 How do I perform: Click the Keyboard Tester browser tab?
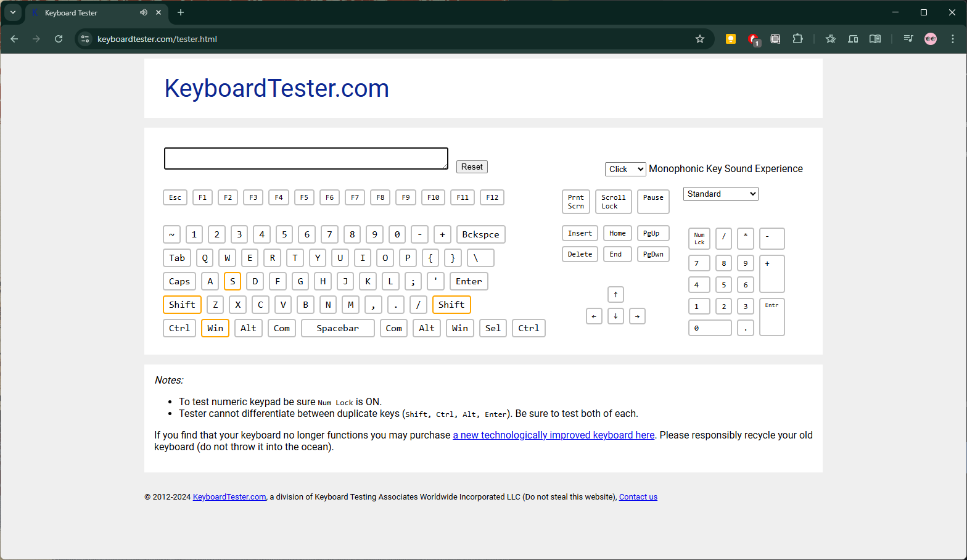[96, 12]
